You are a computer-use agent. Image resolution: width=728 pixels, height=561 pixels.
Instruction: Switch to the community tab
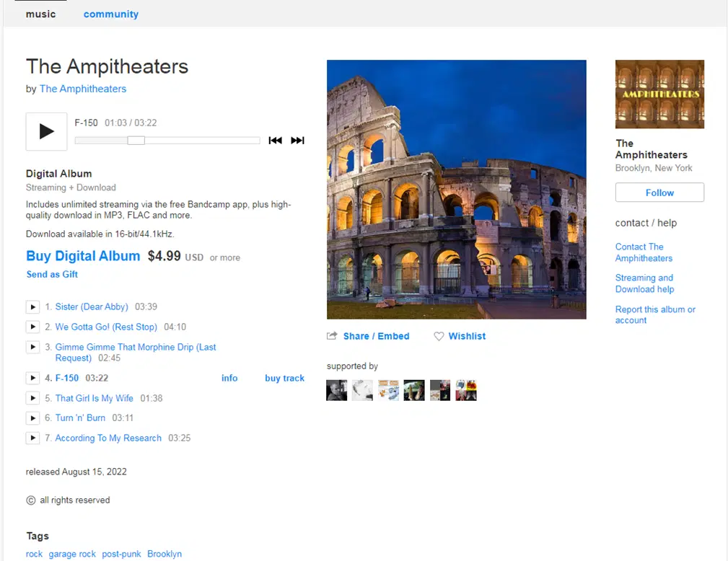tap(110, 14)
